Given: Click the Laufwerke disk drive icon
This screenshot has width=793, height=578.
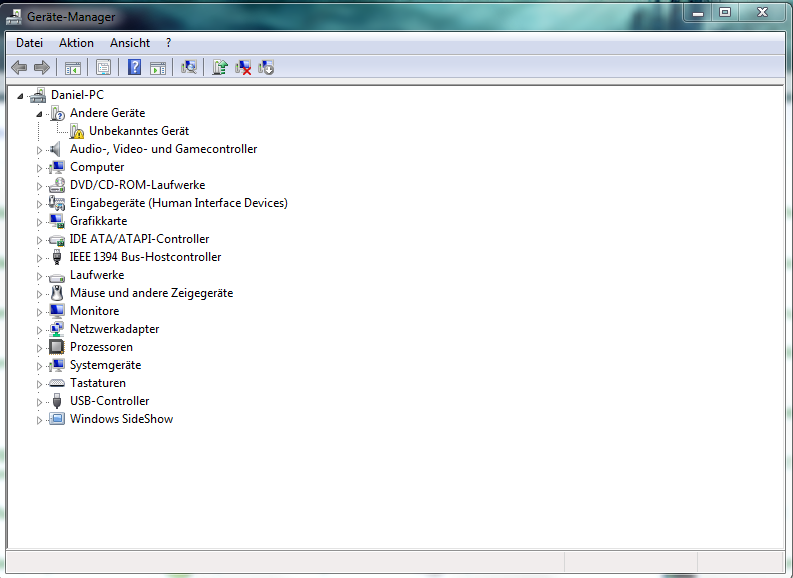Looking at the screenshot, I should (x=57, y=277).
